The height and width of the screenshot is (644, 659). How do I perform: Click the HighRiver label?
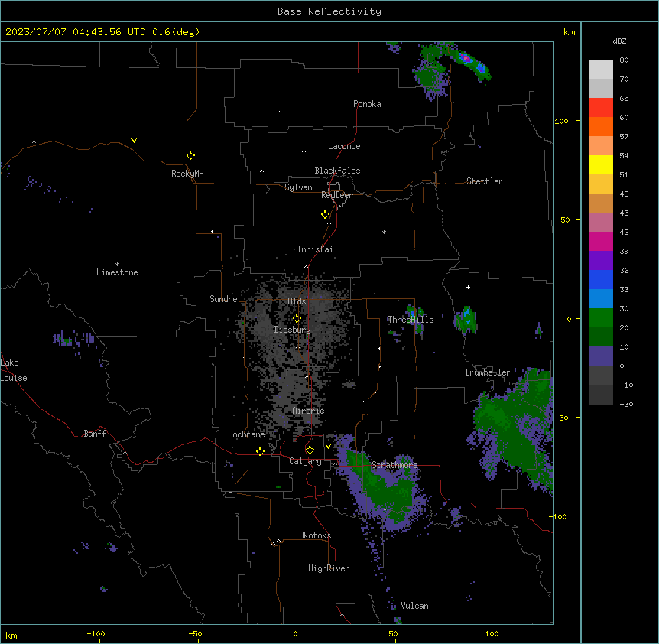point(329,568)
